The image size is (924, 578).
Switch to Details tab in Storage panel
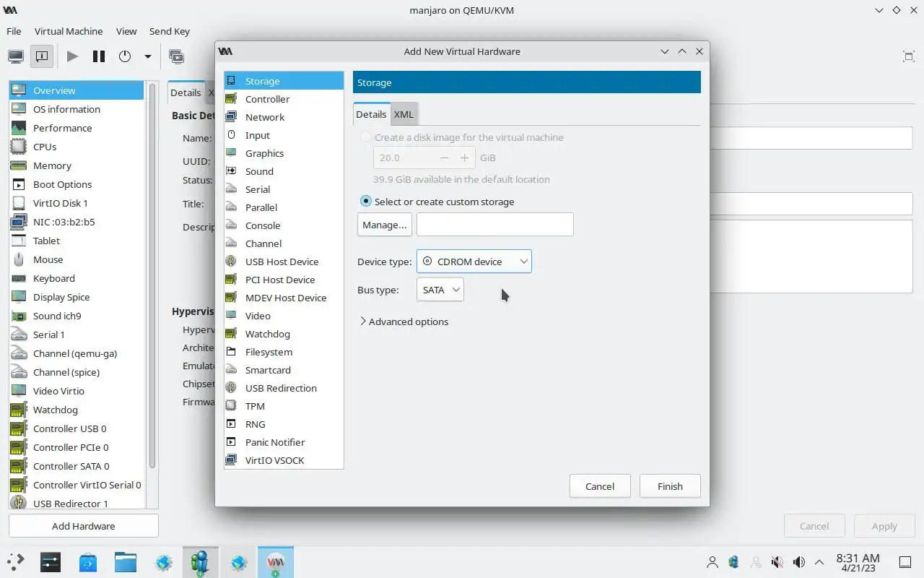tap(371, 114)
